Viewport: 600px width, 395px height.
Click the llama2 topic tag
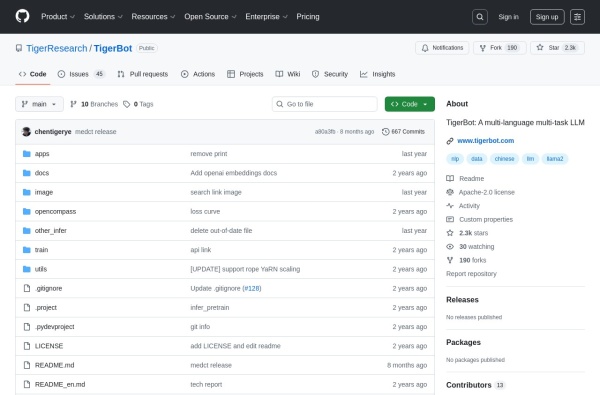(x=555, y=159)
